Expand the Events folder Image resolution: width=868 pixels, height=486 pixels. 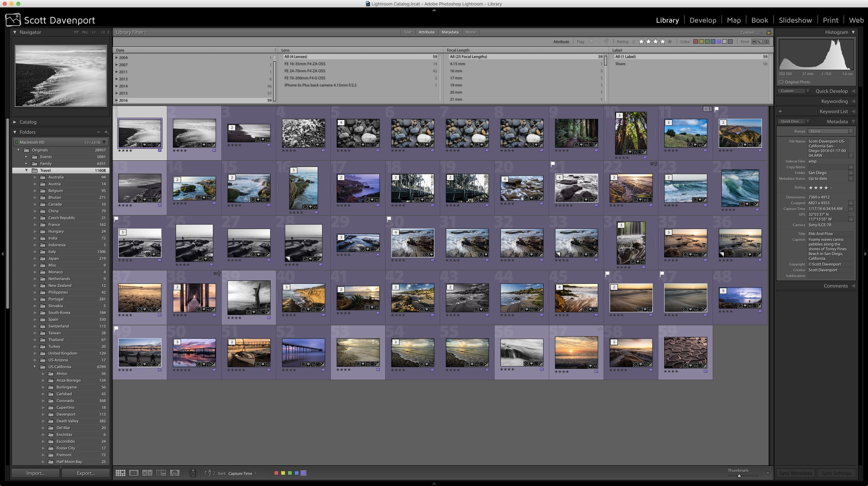pyautogui.click(x=27, y=157)
